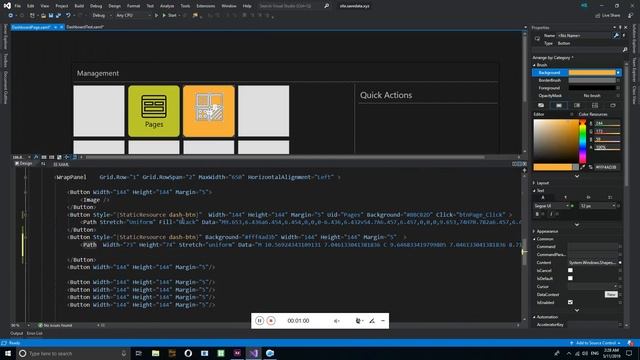The image size is (640, 360).
Task: Click the R value field 244
Action: [x=607, y=123]
